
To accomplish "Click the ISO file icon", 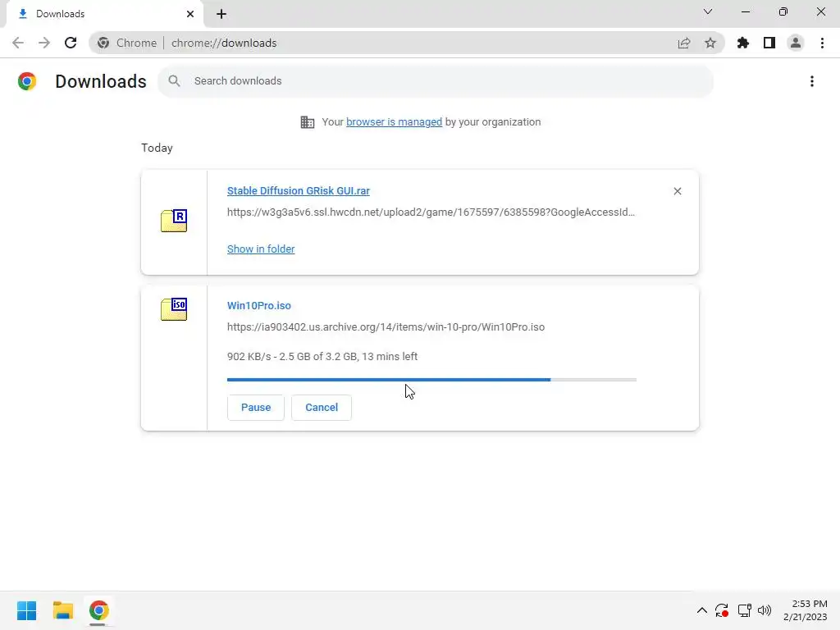I will pyautogui.click(x=174, y=309).
